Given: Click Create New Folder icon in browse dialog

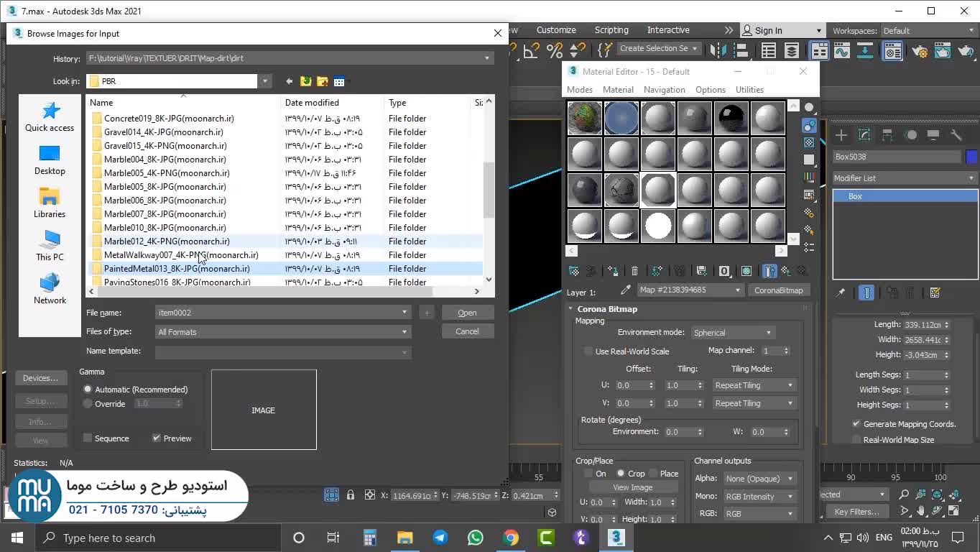Looking at the screenshot, I should [323, 81].
